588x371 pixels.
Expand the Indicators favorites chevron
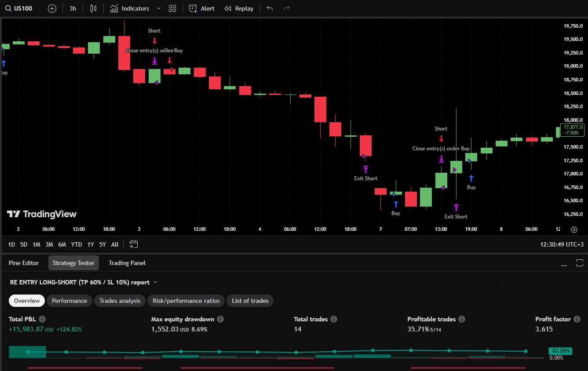(159, 8)
